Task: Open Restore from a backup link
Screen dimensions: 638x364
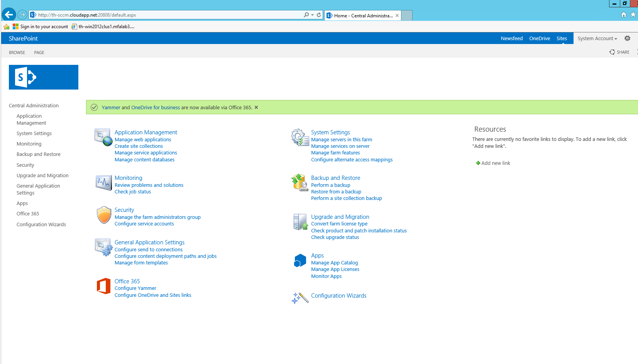Action: pyautogui.click(x=336, y=191)
